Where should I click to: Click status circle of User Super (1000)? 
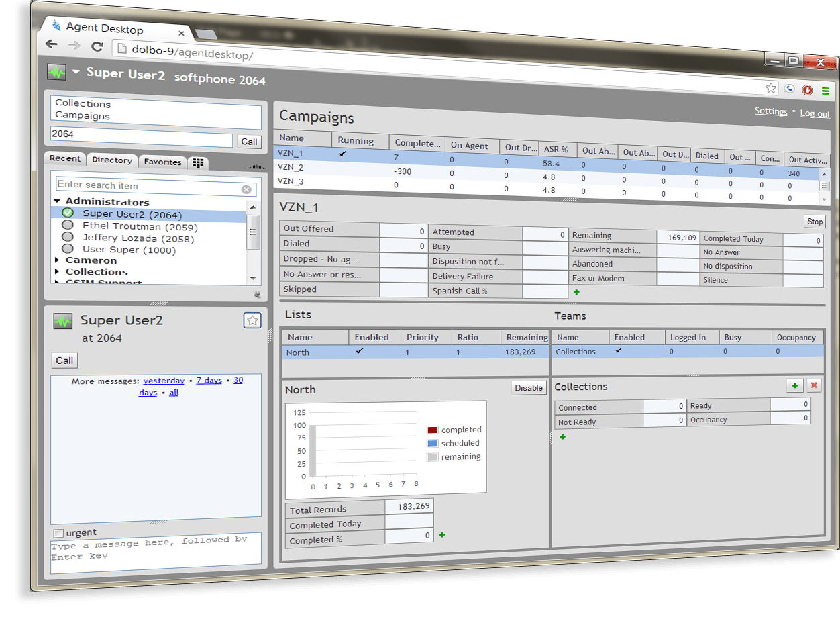(67, 248)
